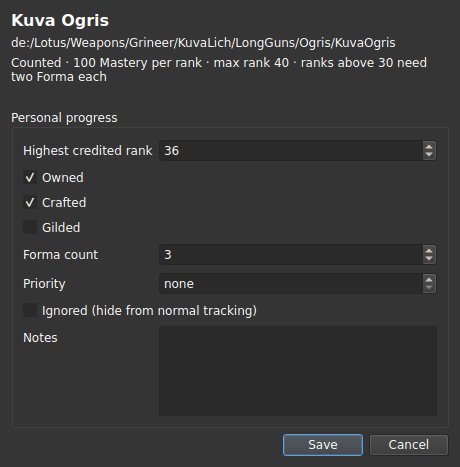Click the Kuva Ogris title text

point(60,20)
